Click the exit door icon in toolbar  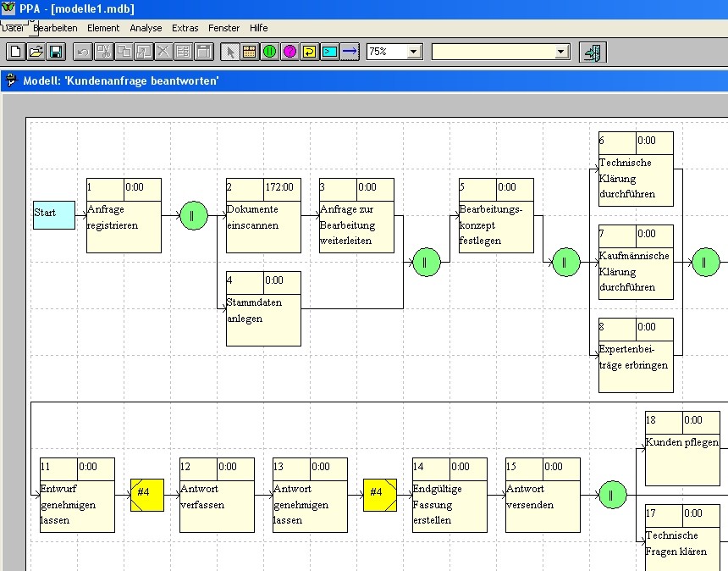coord(593,53)
